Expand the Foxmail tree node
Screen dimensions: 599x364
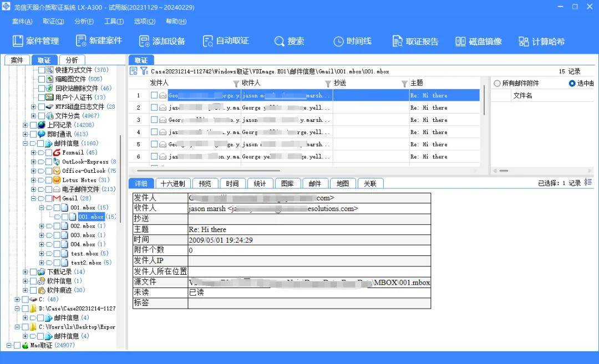click(33, 152)
